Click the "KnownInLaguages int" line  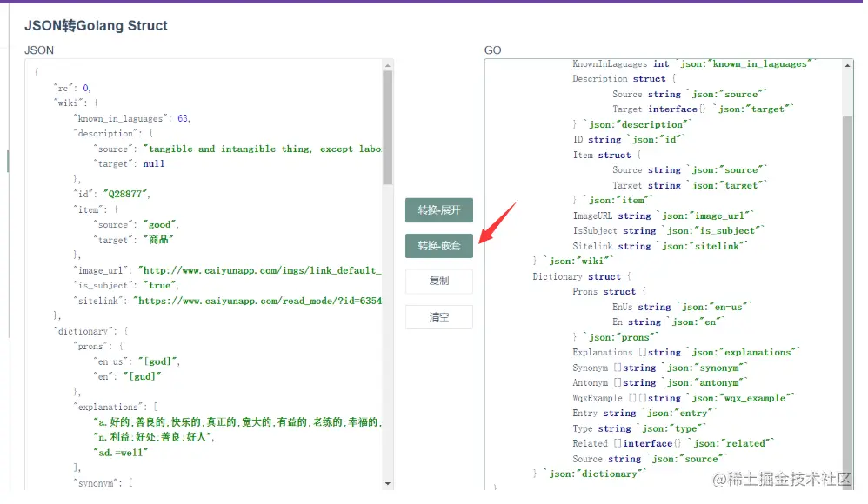(x=694, y=64)
